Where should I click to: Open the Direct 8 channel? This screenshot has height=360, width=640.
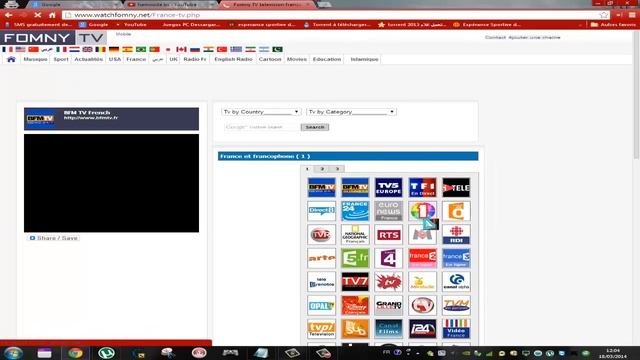[321, 211]
